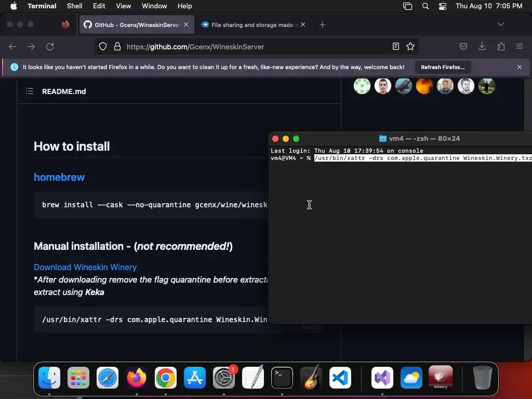Screen dimensions: 532x399
Task: Open Safari from the Dock
Action: pos(108,378)
